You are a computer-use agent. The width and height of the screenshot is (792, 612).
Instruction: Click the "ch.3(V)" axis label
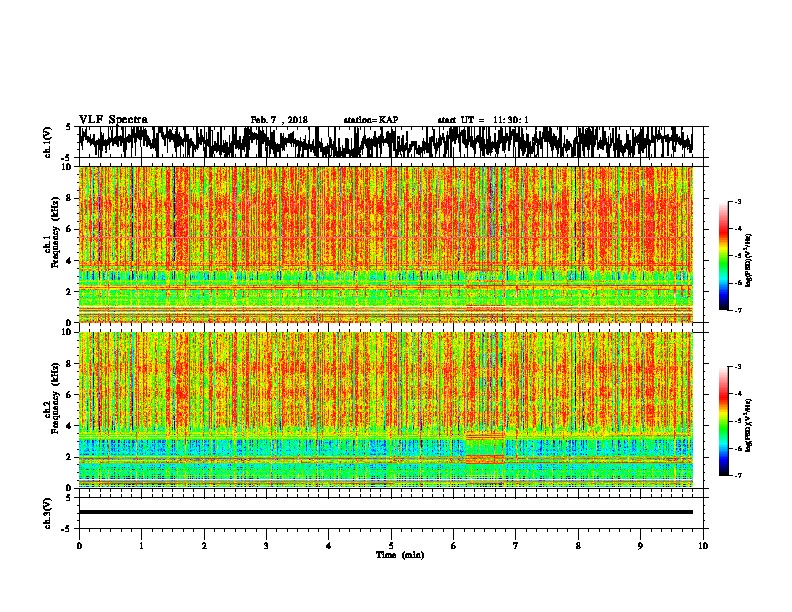coord(48,514)
